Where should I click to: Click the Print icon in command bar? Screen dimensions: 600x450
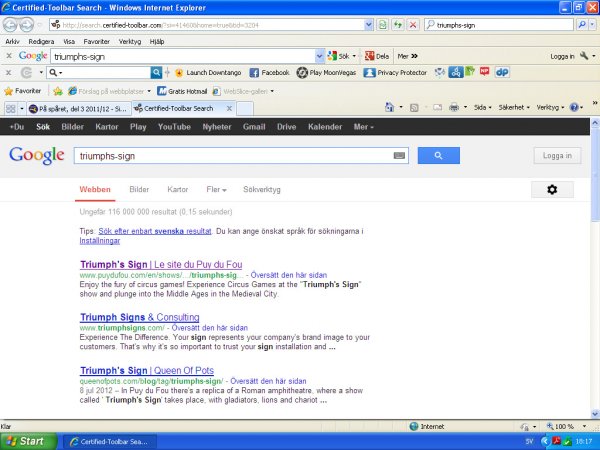tap(454, 108)
